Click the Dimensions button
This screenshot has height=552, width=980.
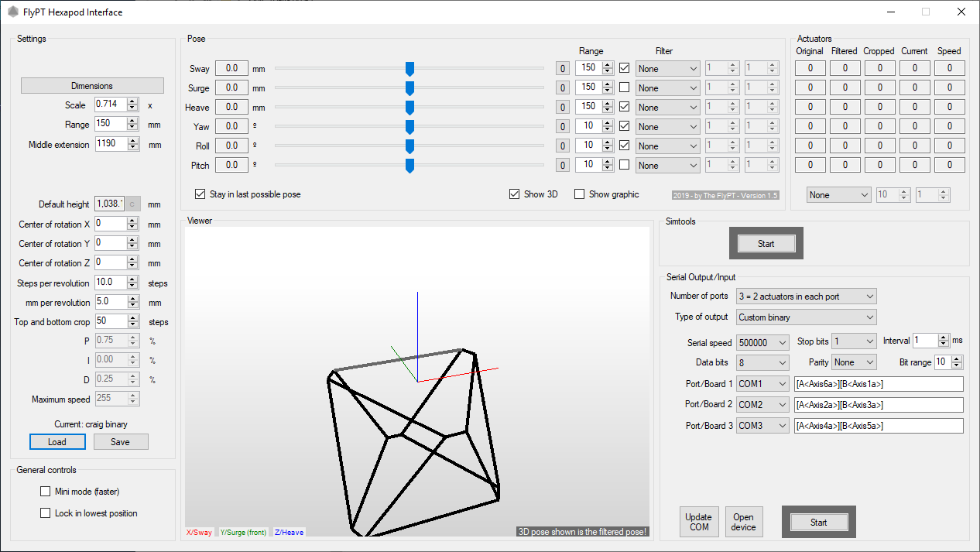point(92,86)
